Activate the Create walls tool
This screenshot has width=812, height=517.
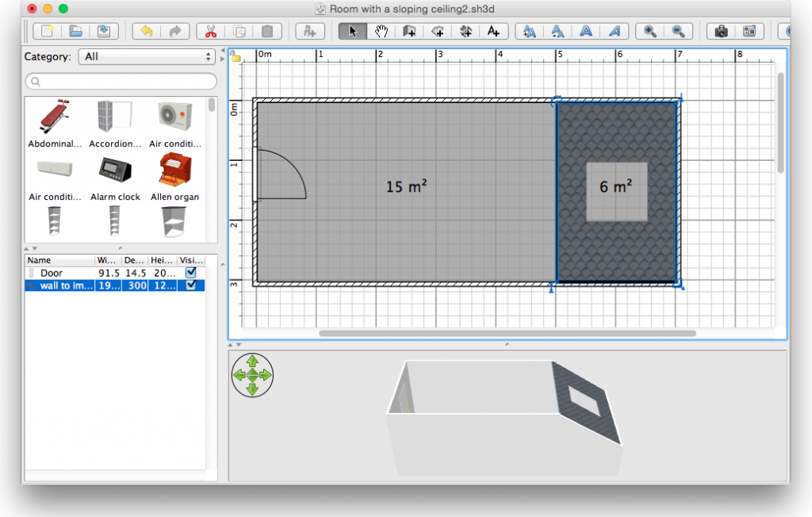409,31
